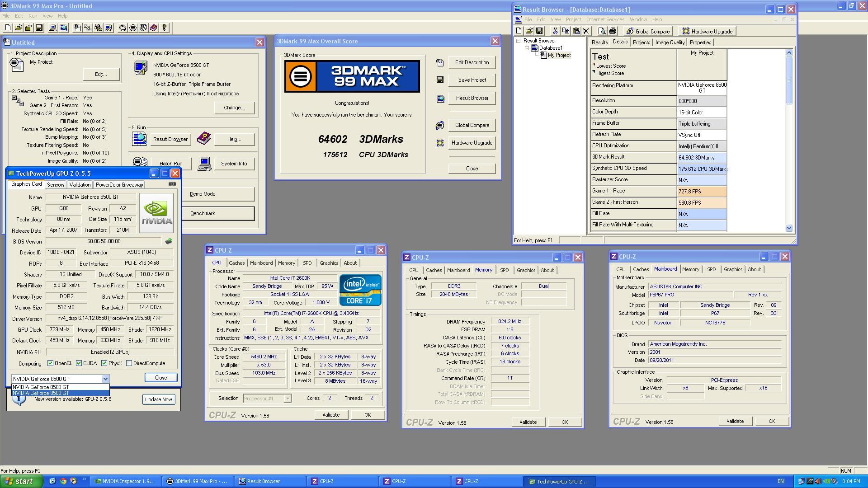Screen dimensions: 868x488
Task: Click the 64,602 3DMarks result cell
Action: pyautogui.click(x=702, y=158)
